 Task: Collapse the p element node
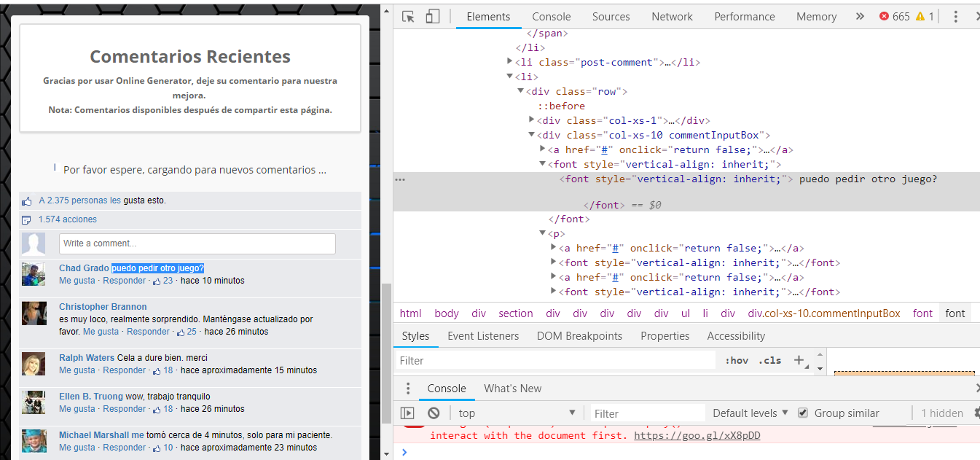tap(543, 233)
